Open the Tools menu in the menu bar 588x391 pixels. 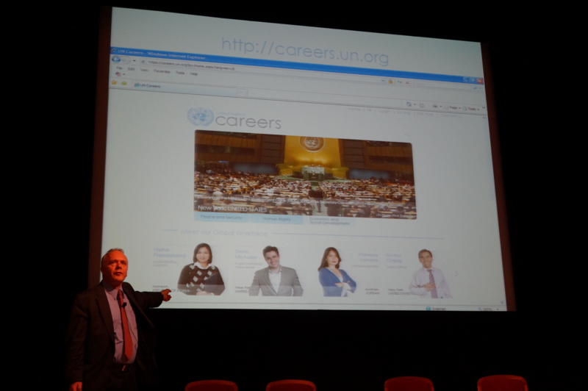click(x=180, y=72)
